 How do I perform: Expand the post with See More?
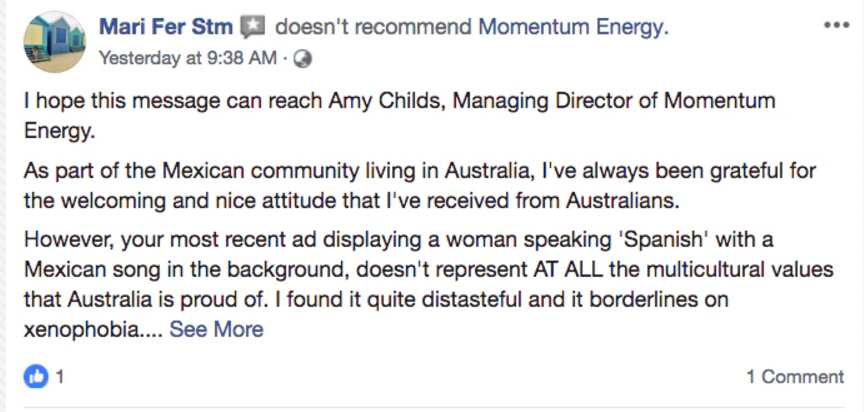pyautogui.click(x=216, y=329)
